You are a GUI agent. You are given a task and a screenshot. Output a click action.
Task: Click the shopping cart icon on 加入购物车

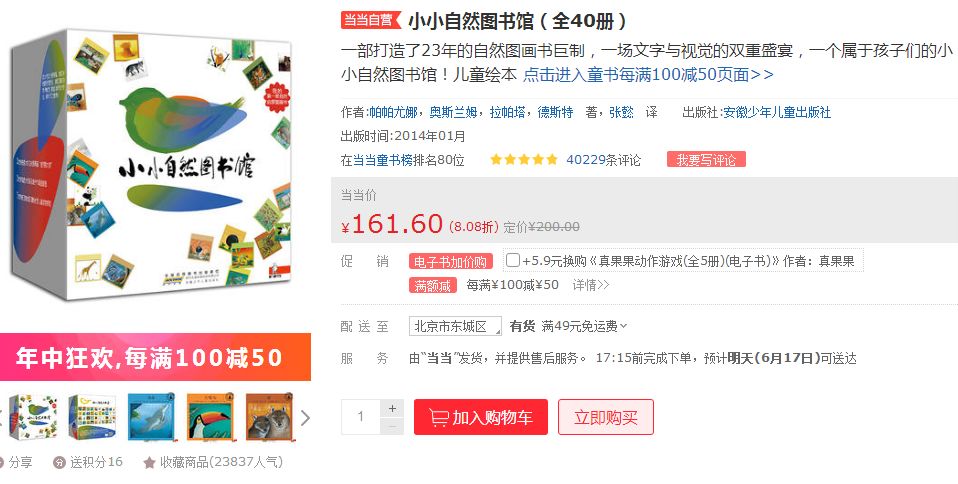438,417
